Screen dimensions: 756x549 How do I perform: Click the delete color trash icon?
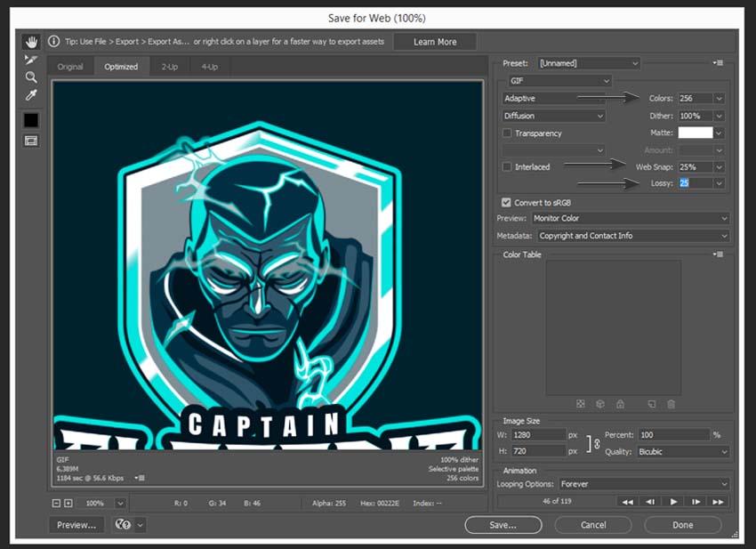coord(672,404)
